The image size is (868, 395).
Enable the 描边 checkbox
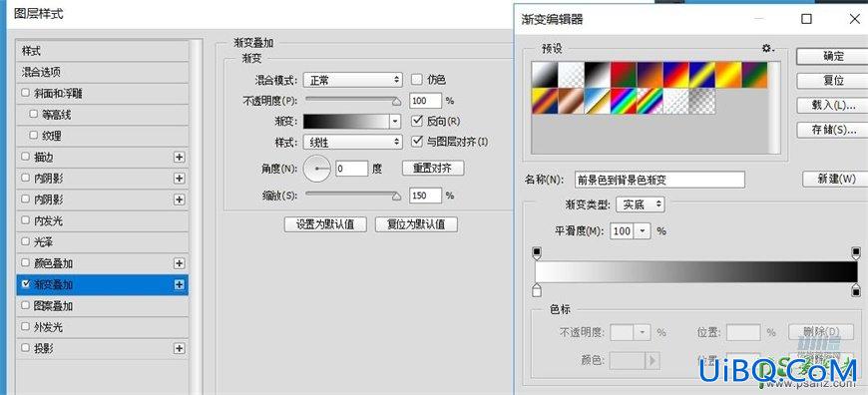pyautogui.click(x=25, y=157)
